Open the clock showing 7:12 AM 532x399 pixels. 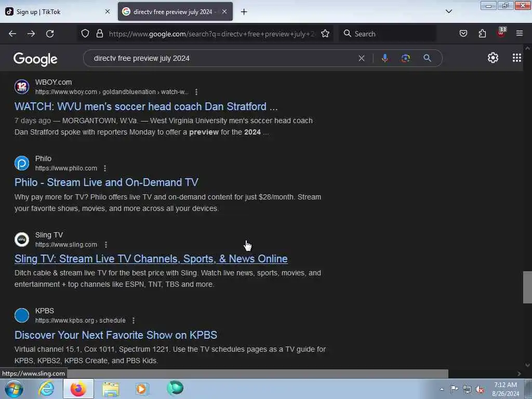505,389
